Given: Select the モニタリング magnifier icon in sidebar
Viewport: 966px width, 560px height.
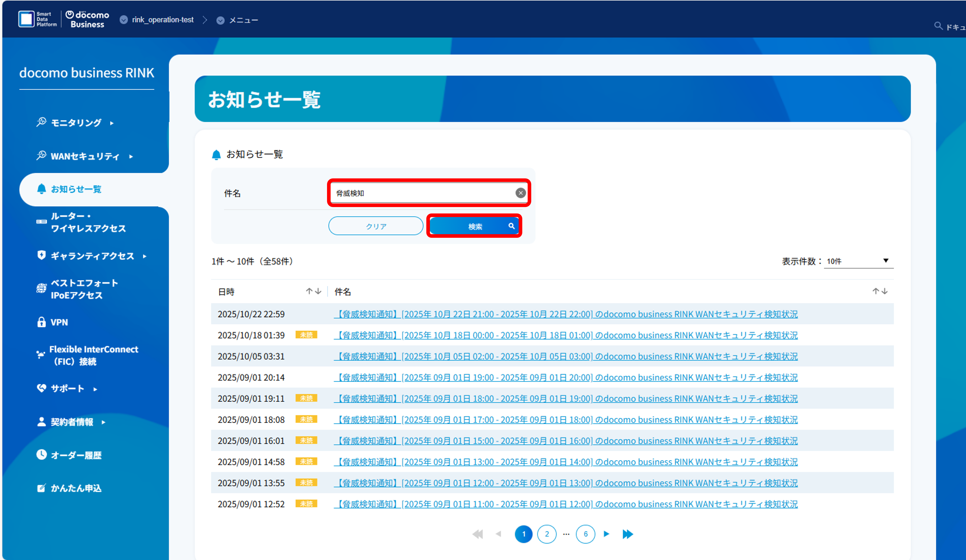Looking at the screenshot, I should point(41,122).
